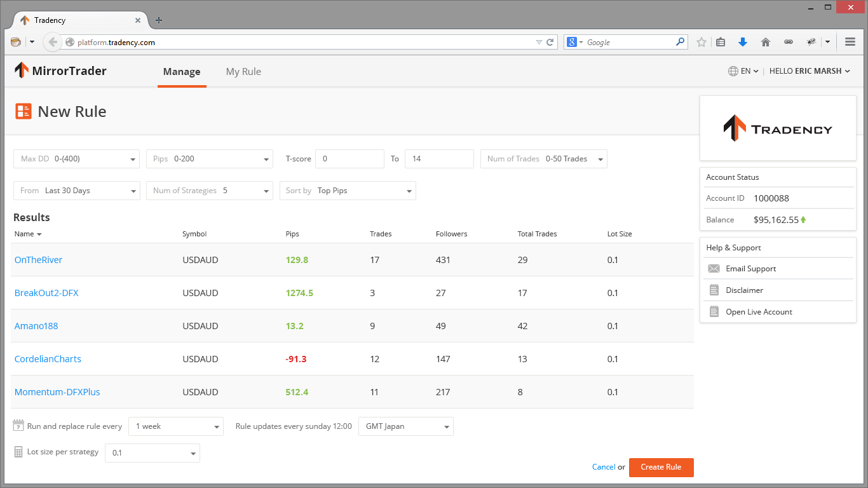Image resolution: width=868 pixels, height=488 pixels.
Task: Open a new browser tab
Action: (x=159, y=20)
